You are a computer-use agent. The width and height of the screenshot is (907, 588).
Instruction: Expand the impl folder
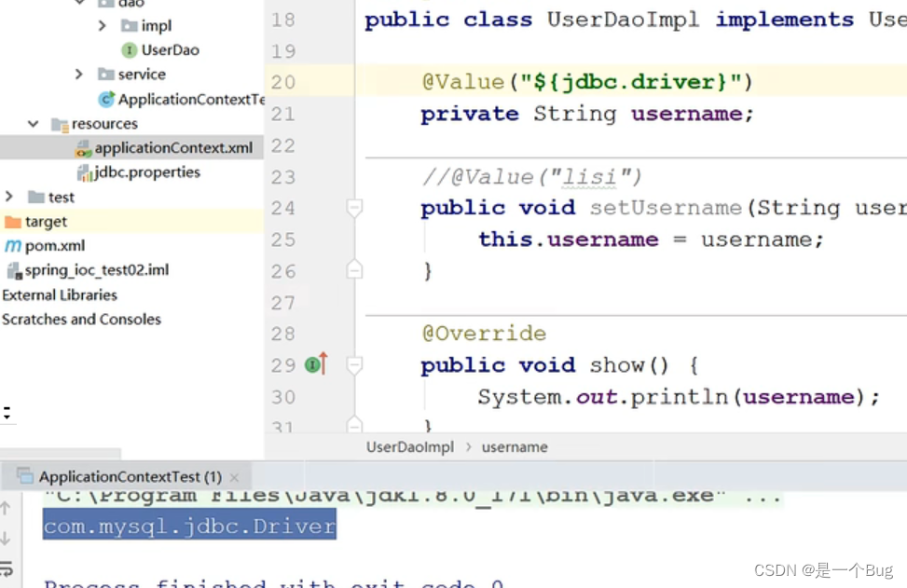[x=103, y=25]
